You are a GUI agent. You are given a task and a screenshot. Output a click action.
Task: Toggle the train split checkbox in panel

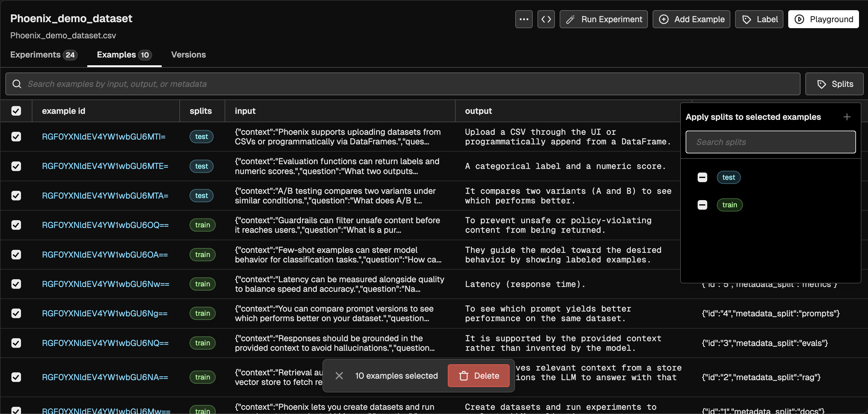(702, 205)
